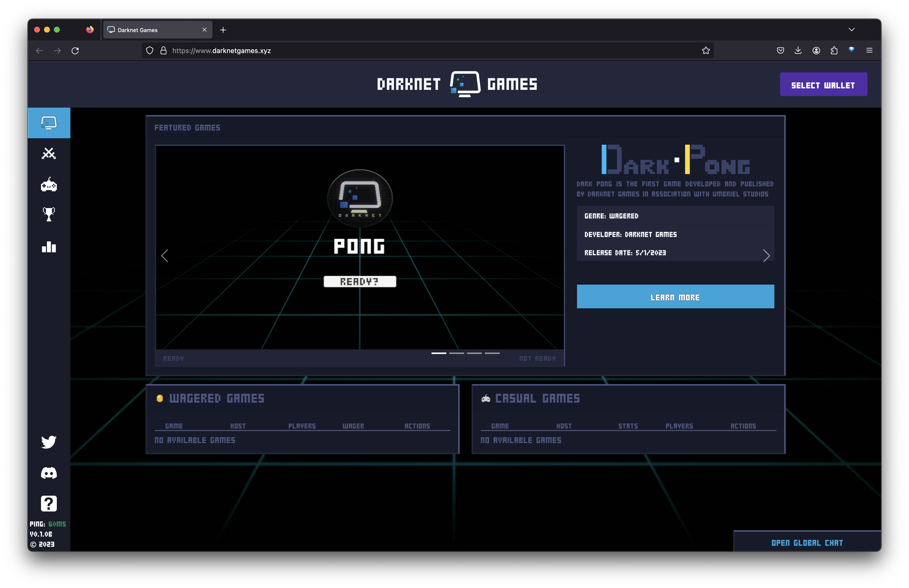This screenshot has width=909, height=588.
Task: Open the Discord icon in sidebar
Action: (49, 473)
